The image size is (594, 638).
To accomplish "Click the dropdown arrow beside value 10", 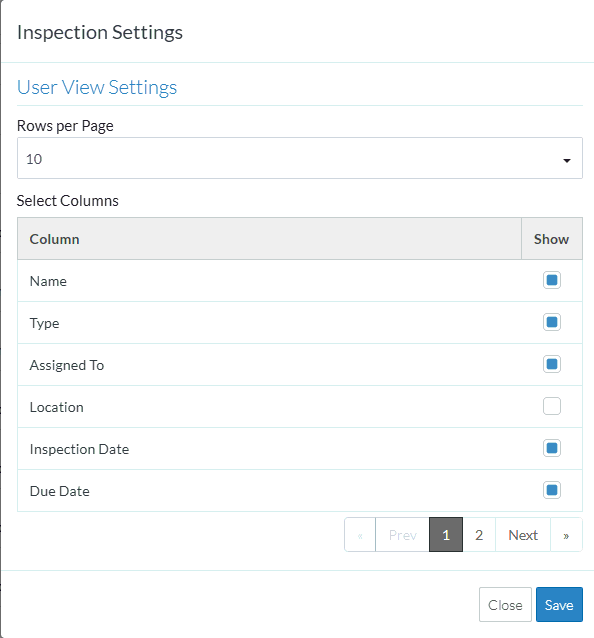I will 567,161.
